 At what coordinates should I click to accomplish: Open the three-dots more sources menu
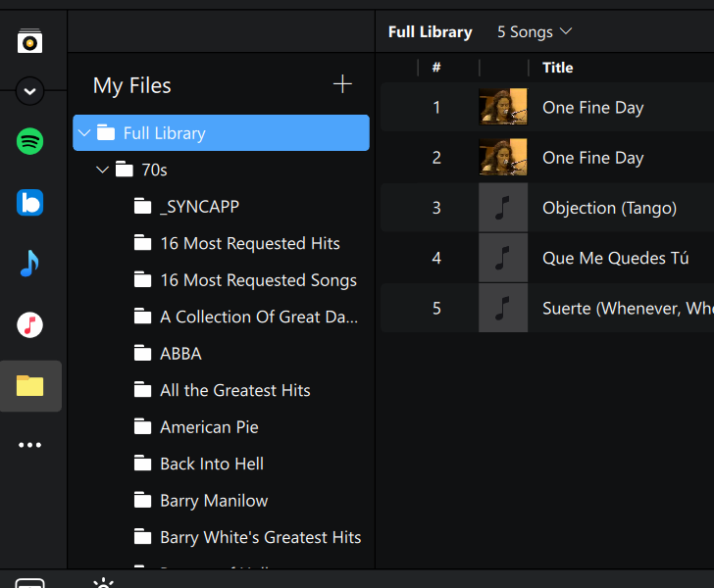point(30,445)
